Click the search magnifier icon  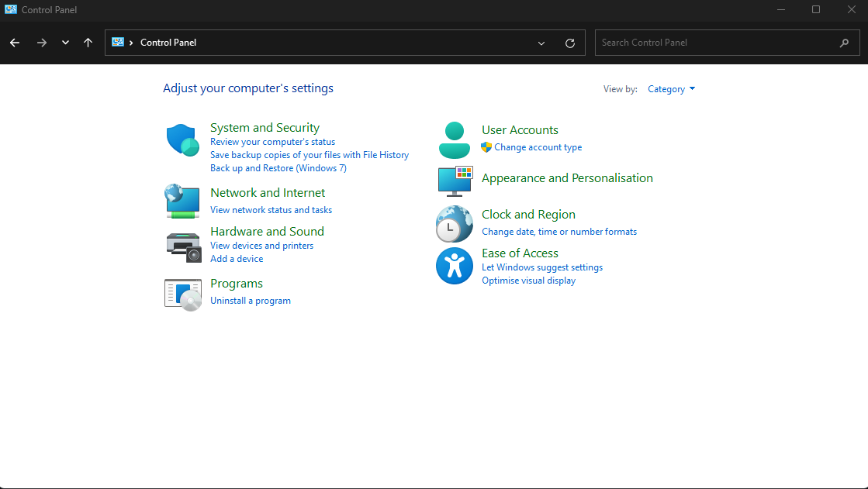click(844, 43)
